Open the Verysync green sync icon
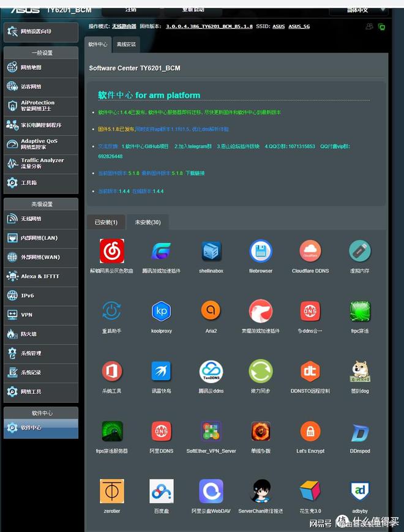 261,371
